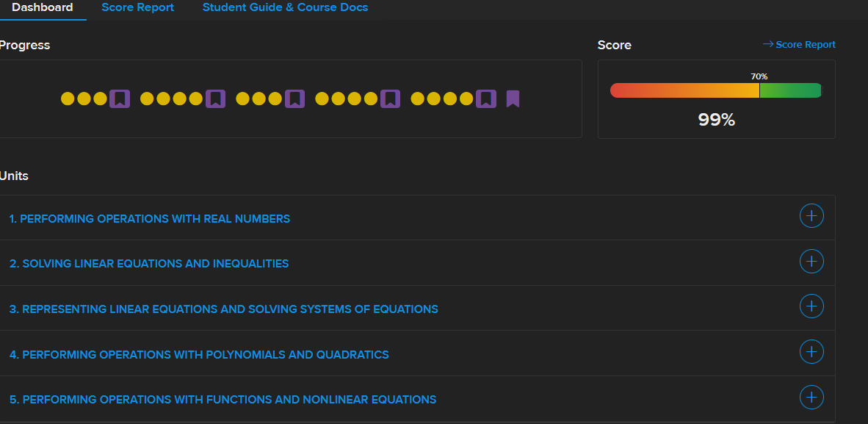This screenshot has width=868, height=424.
Task: Expand unit 5 Functions and Nonlinear Equations plus button
Action: tap(811, 397)
